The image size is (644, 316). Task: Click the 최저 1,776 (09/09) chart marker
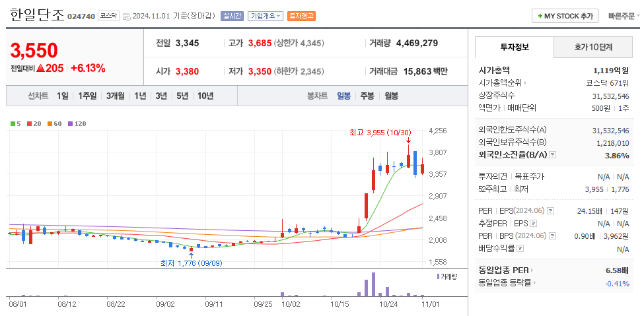tap(192, 263)
